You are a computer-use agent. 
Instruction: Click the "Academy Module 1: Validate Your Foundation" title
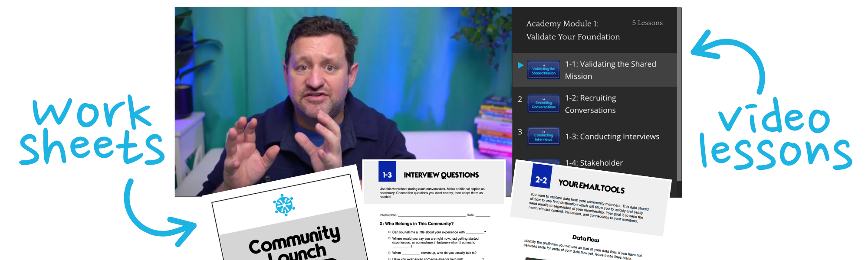[573, 30]
